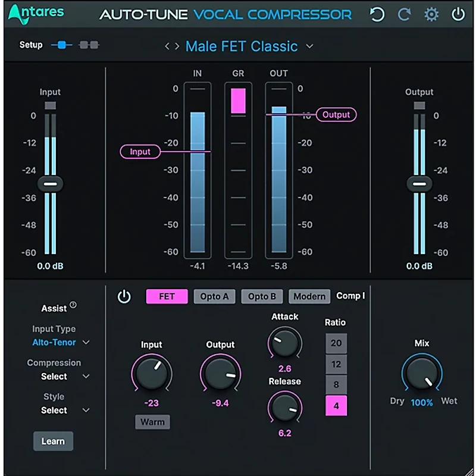
Task: Click the redo arrow icon in header
Action: [404, 14]
